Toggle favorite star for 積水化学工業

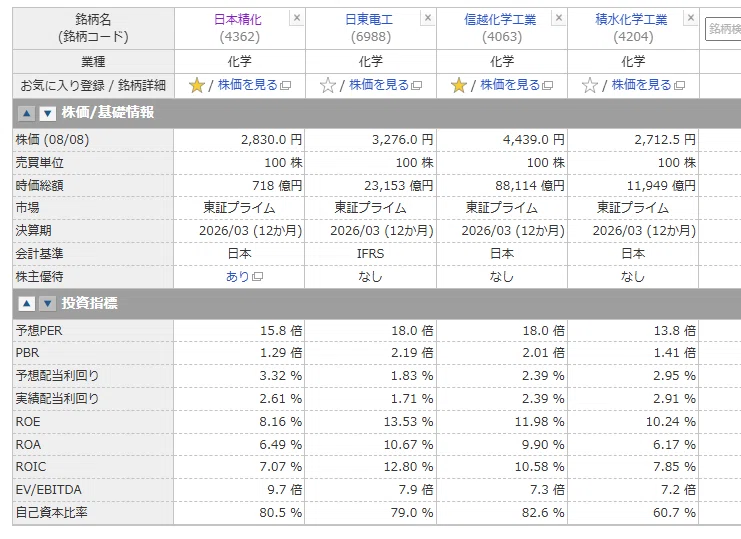pyautogui.click(x=589, y=86)
